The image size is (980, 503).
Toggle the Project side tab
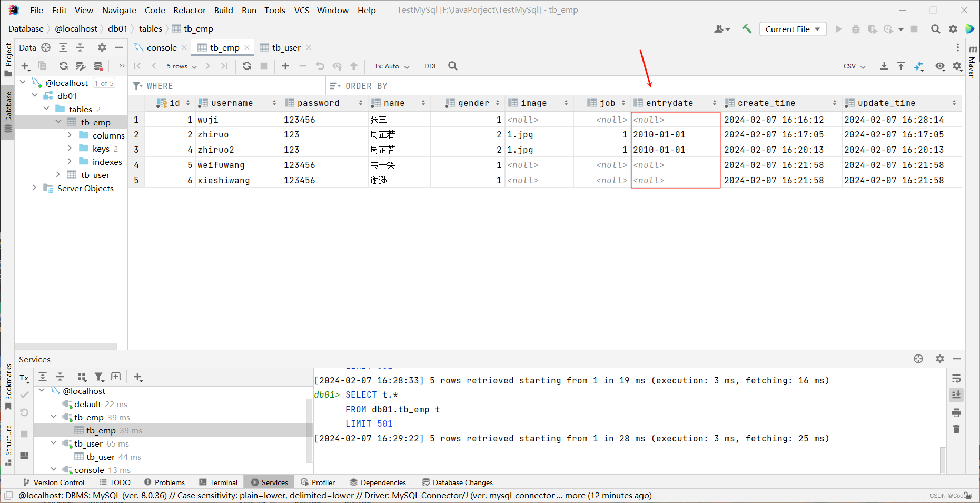(x=8, y=59)
